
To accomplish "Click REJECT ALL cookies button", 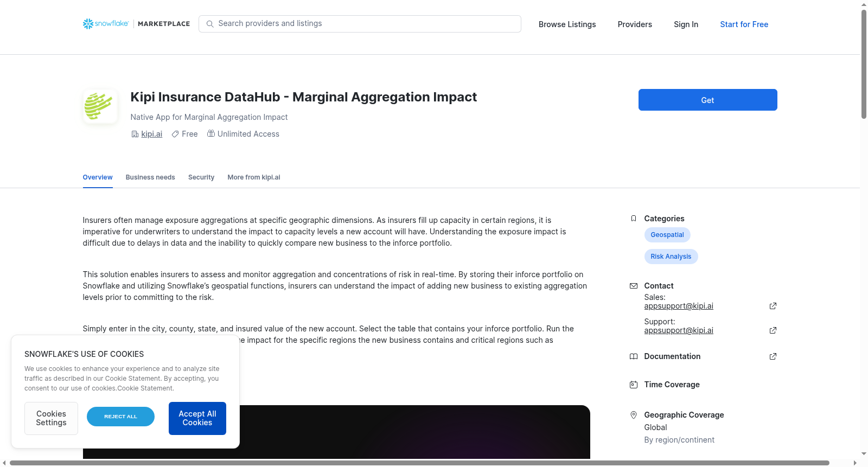I will (120, 417).
